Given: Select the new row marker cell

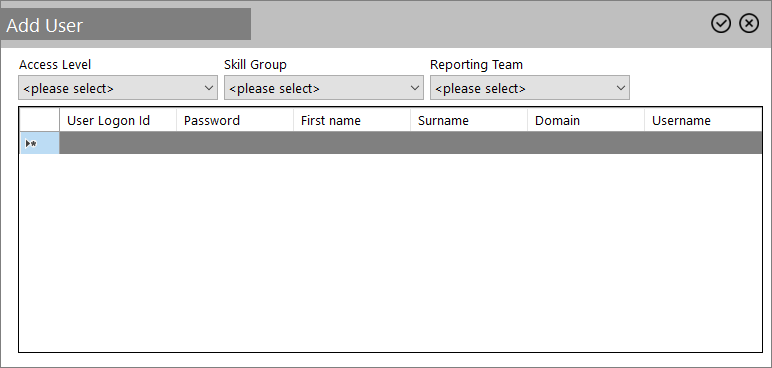Looking at the screenshot, I should click(39, 143).
